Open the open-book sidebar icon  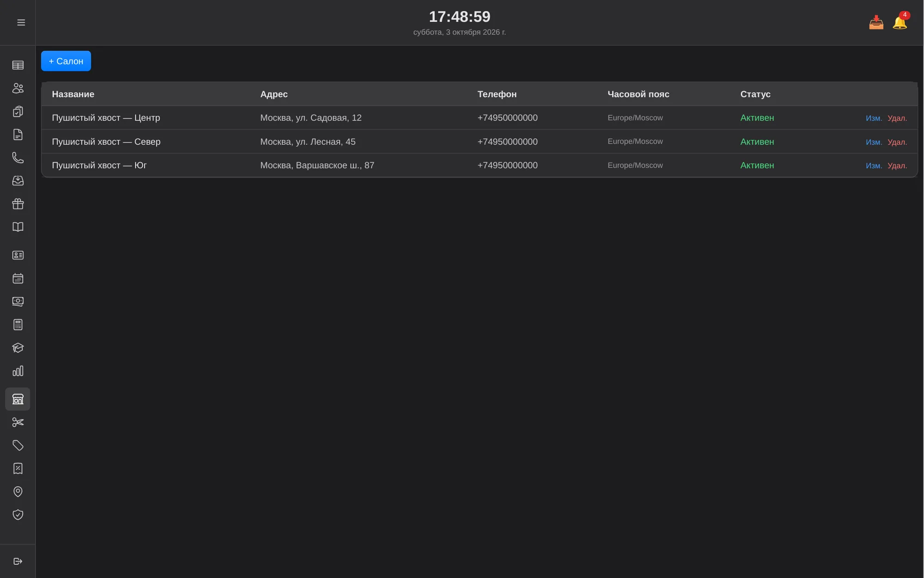[18, 227]
